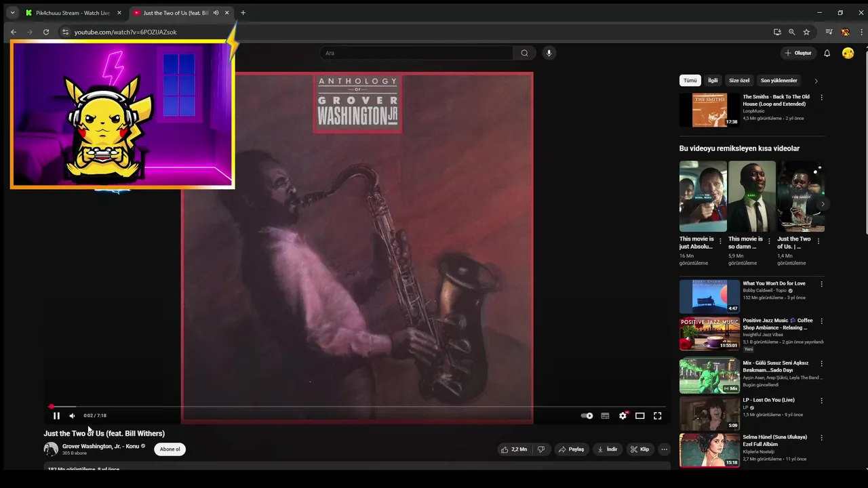
Task: Open options for Selma Hünel Ezel Full Albüm
Action: point(822,438)
